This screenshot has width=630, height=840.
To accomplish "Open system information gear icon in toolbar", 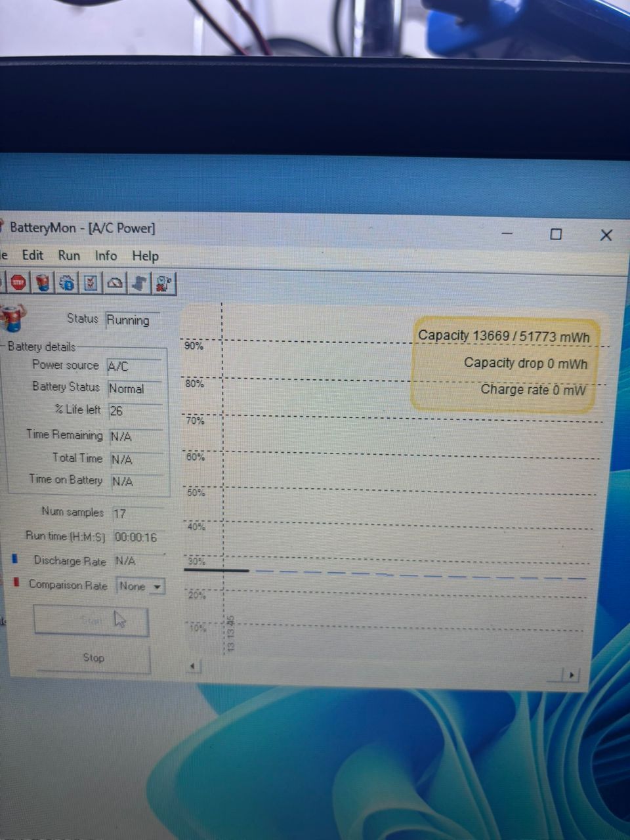I will pos(68,283).
